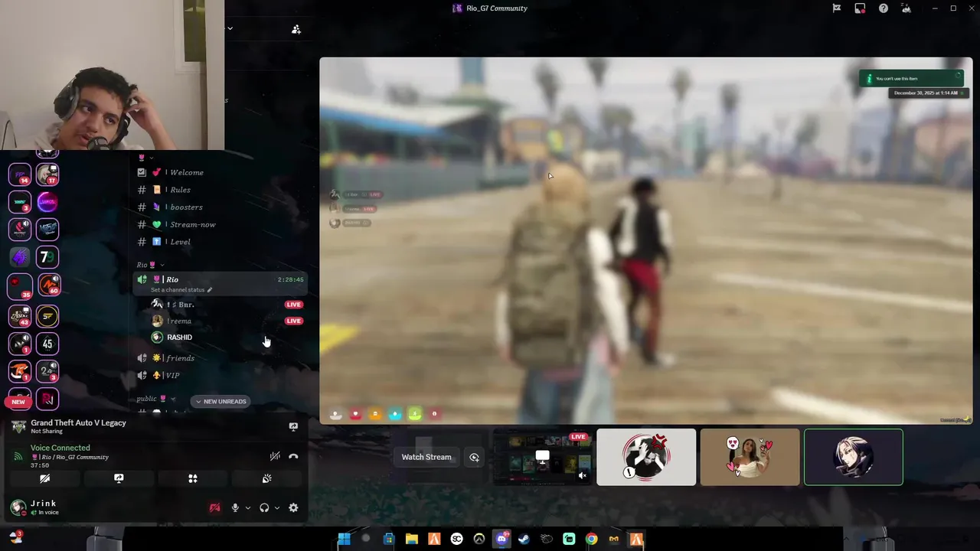Viewport: 980px width, 551px height.
Task: Click the flag icon in the title bar
Action: click(x=837, y=8)
